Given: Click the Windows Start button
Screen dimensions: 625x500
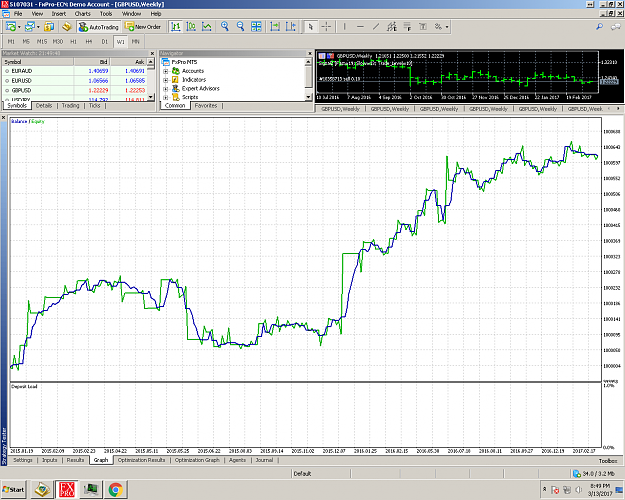Looking at the screenshot, I should [14, 489].
